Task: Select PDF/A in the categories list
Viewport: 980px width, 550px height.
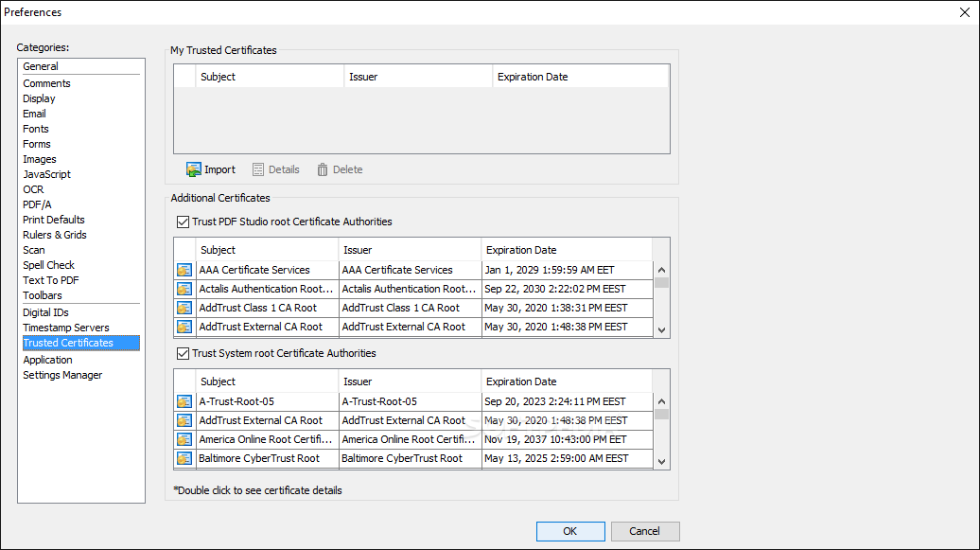Action: point(37,204)
